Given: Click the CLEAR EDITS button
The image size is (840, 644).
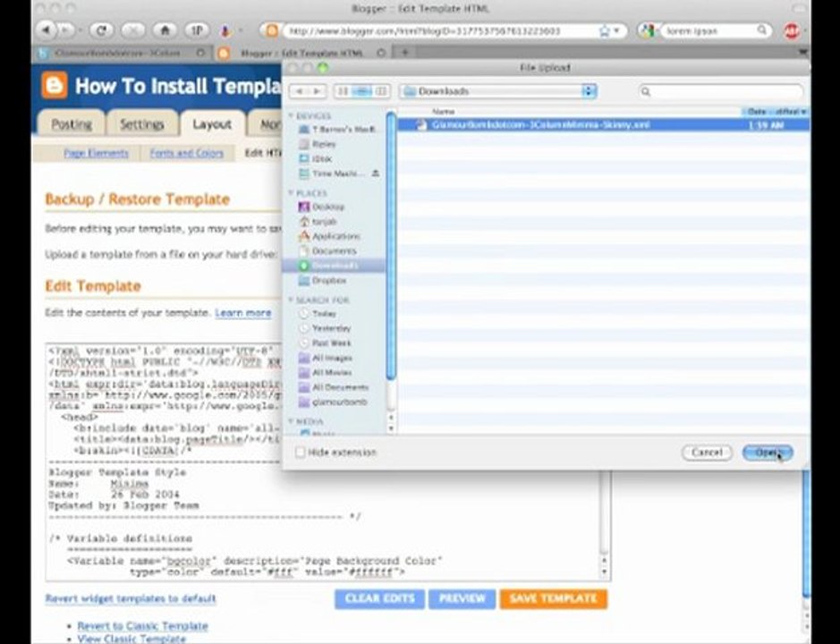Looking at the screenshot, I should click(x=380, y=598).
